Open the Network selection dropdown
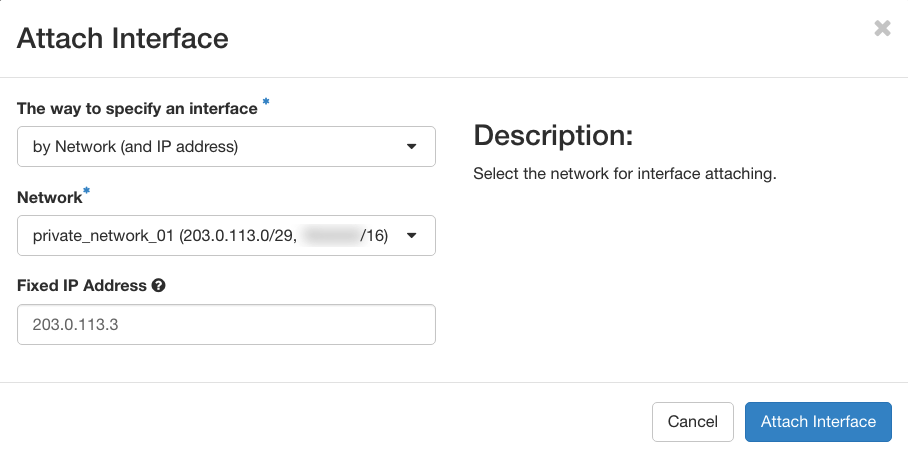 226,236
